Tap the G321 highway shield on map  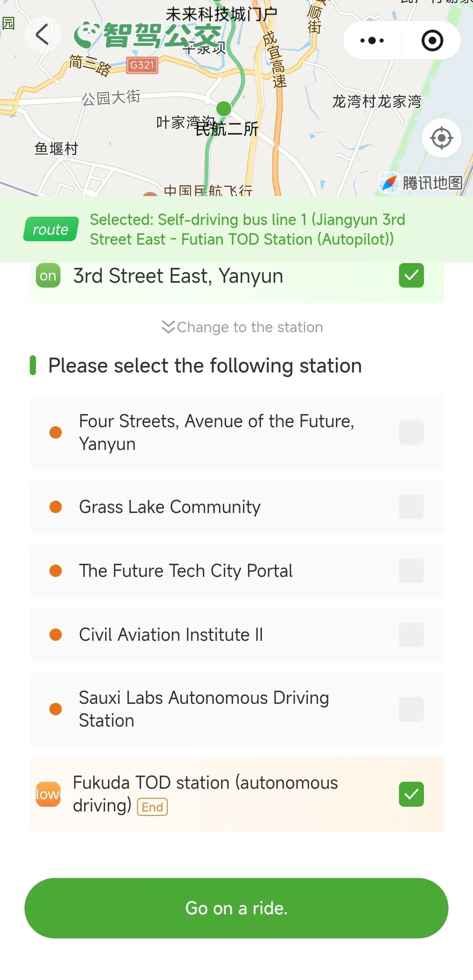[142, 65]
